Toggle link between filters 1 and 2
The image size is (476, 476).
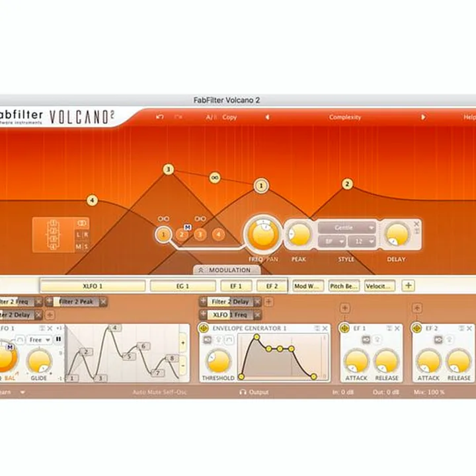[163, 219]
